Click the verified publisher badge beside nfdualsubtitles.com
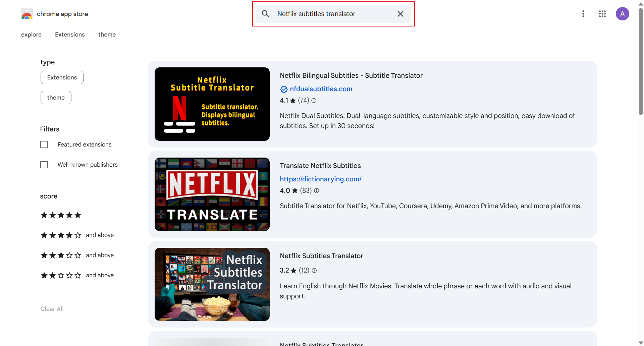The height and width of the screenshot is (346, 644). tap(284, 89)
